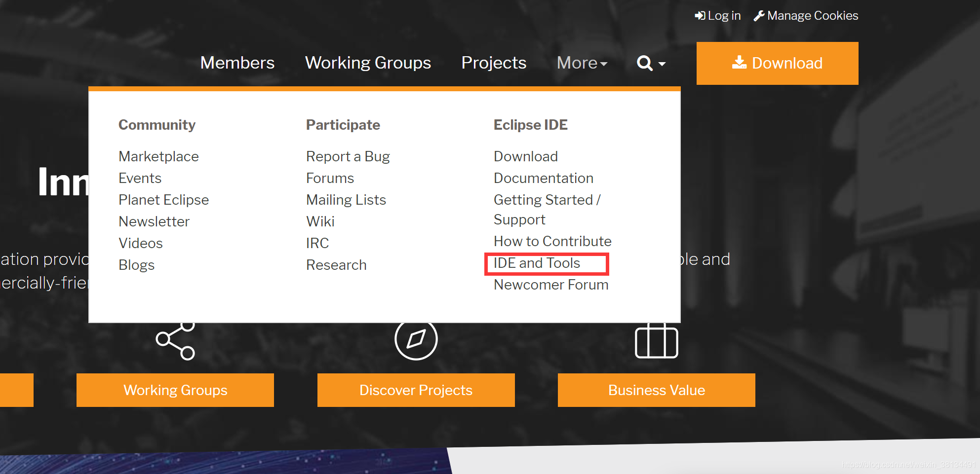The width and height of the screenshot is (980, 474).
Task: Open the Members nav item
Action: [x=237, y=63]
